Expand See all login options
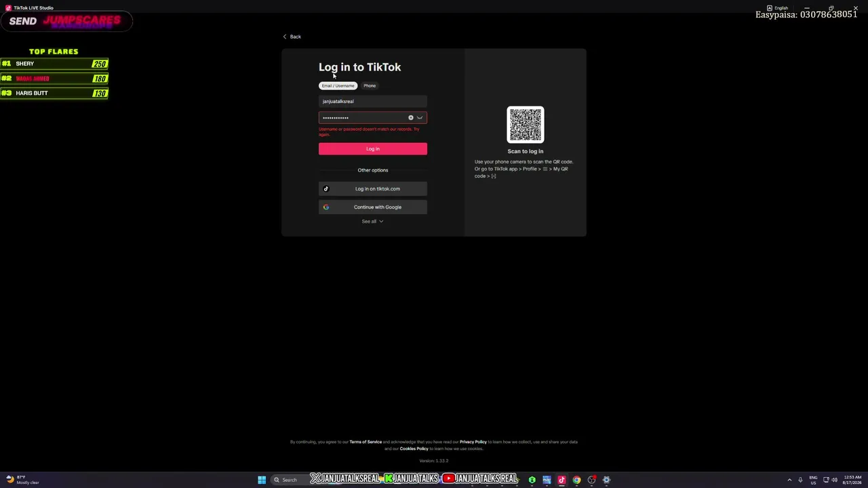This screenshot has height=488, width=868. point(372,222)
